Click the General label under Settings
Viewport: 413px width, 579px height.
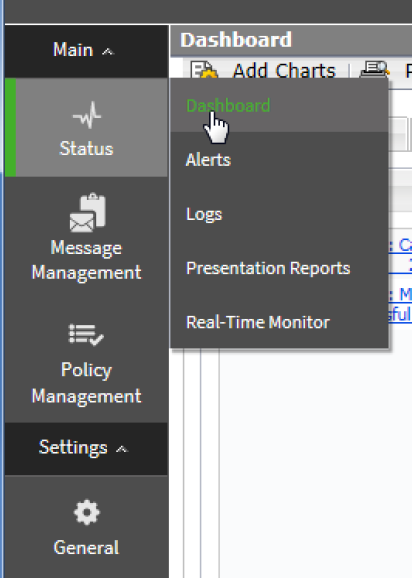(86, 547)
